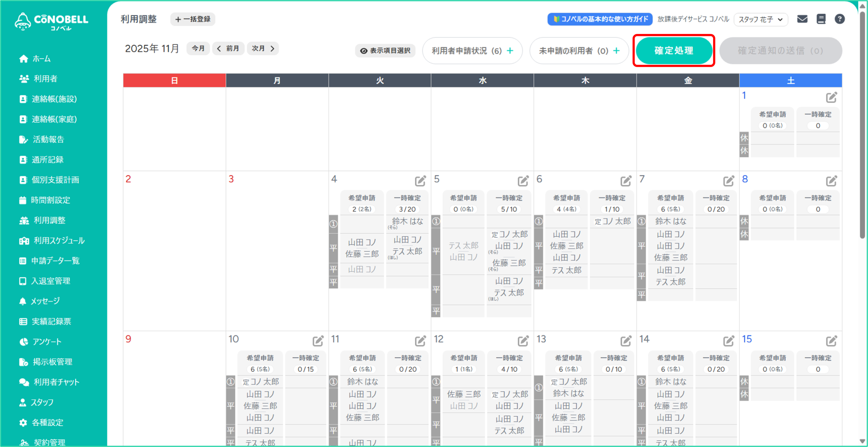868x447 pixels.
Task: Open the Conobell basic usage guide link
Action: (x=600, y=19)
